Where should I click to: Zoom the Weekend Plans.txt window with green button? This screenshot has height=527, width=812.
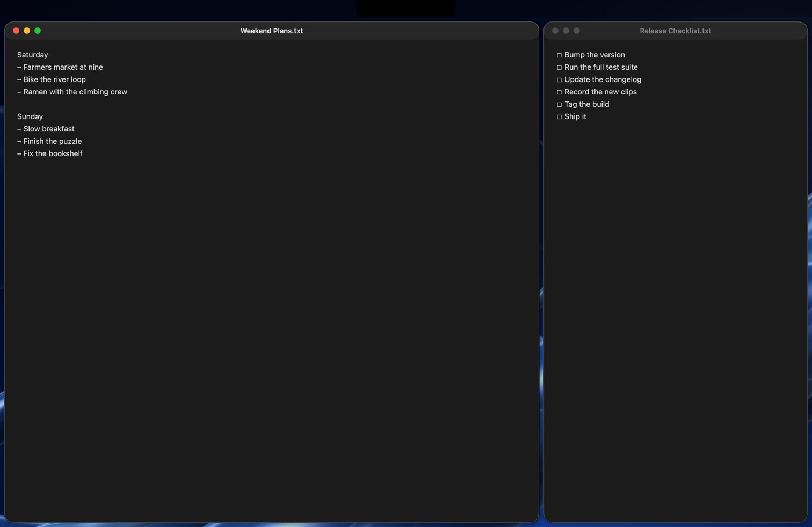(38, 31)
